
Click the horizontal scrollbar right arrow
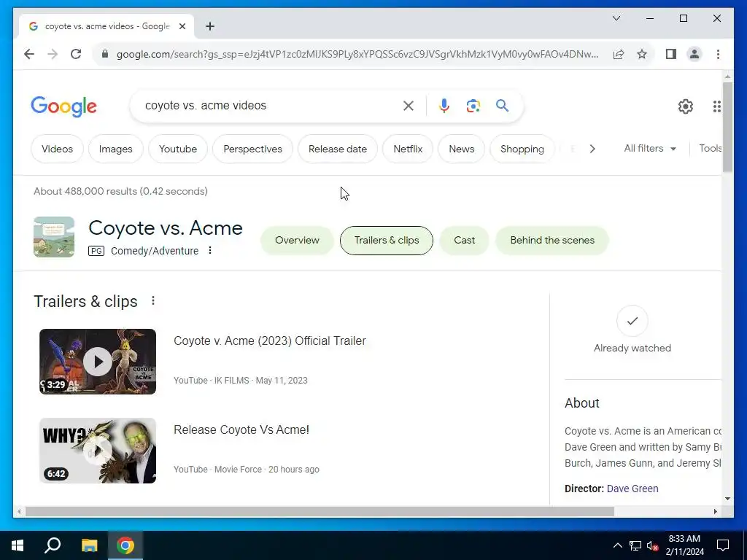[x=715, y=511]
